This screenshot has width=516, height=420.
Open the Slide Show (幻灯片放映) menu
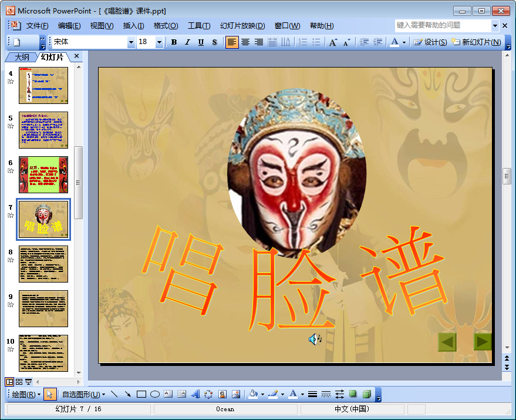(242, 26)
